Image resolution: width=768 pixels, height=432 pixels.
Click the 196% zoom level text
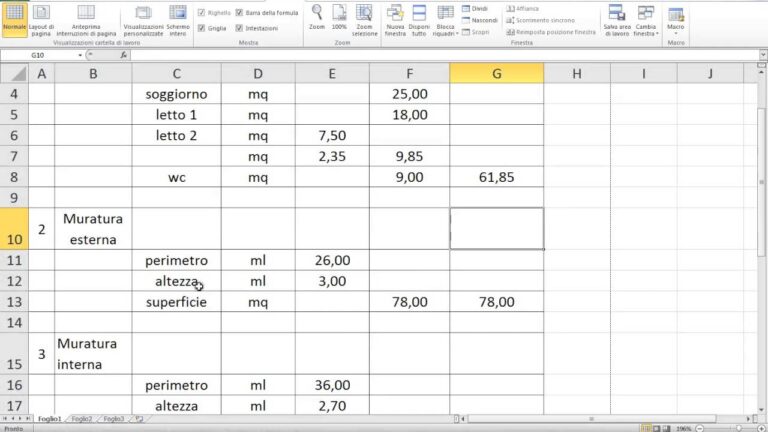[684, 429]
